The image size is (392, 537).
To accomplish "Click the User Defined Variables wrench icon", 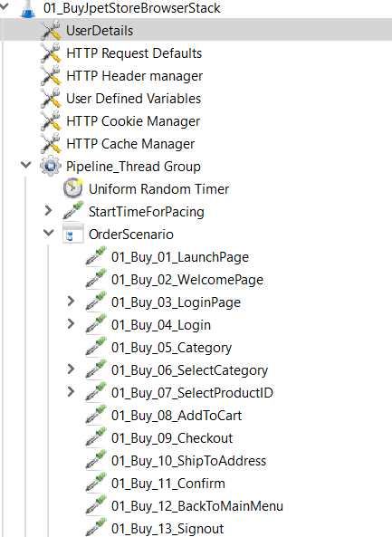I will coord(51,99).
